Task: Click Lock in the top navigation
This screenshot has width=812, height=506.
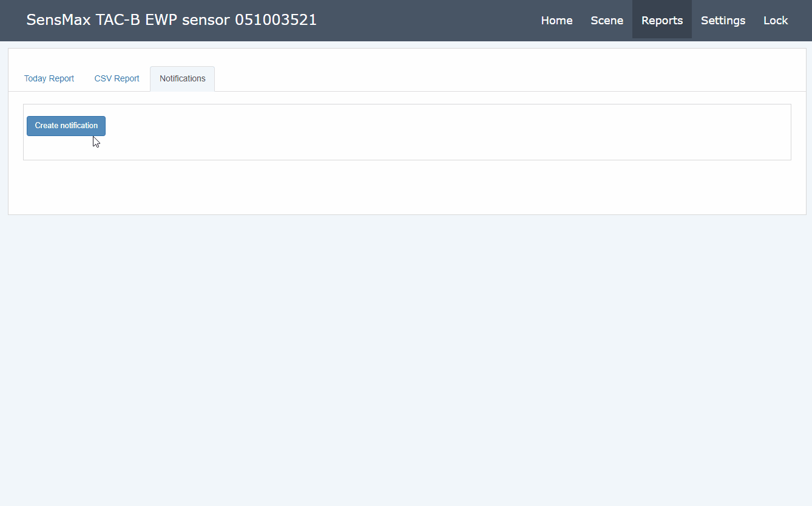Action: tap(776, 20)
